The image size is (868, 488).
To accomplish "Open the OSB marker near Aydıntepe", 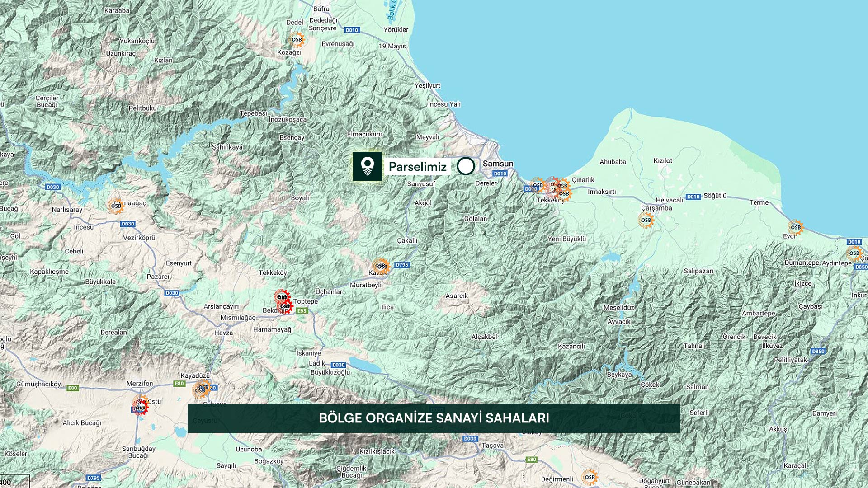I will tap(854, 253).
